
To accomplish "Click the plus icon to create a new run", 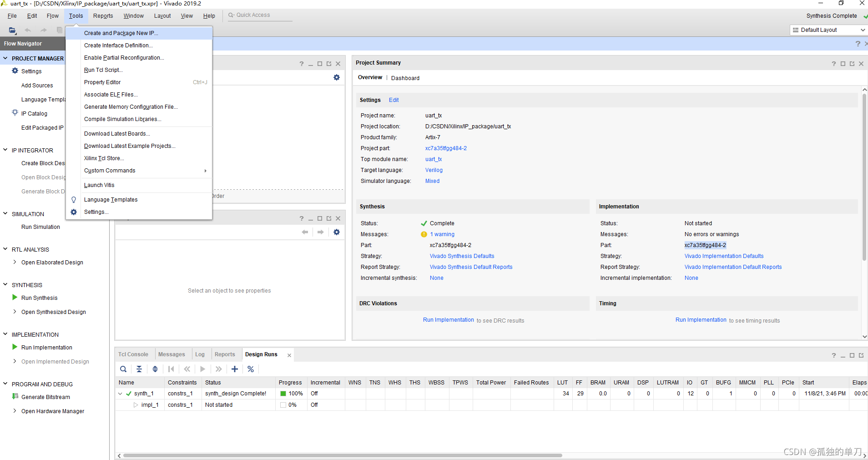I will [x=235, y=369].
